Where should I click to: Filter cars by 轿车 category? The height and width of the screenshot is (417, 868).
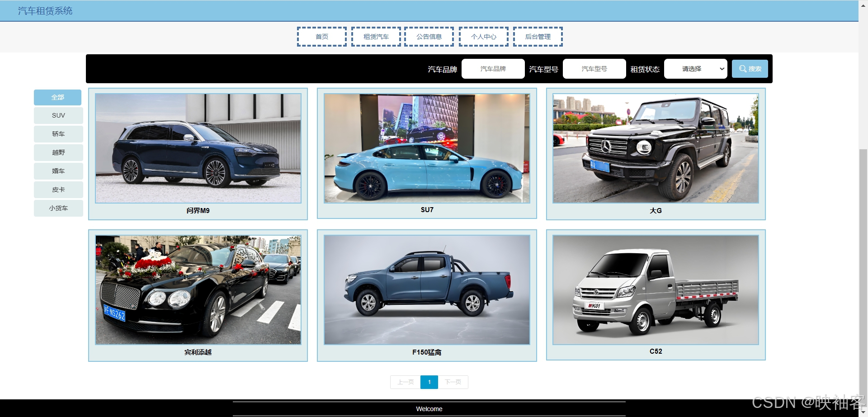coord(58,134)
